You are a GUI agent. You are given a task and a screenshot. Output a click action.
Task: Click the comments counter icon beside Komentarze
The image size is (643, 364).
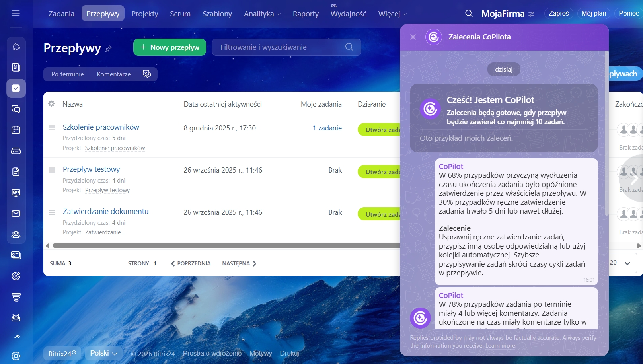[147, 74]
